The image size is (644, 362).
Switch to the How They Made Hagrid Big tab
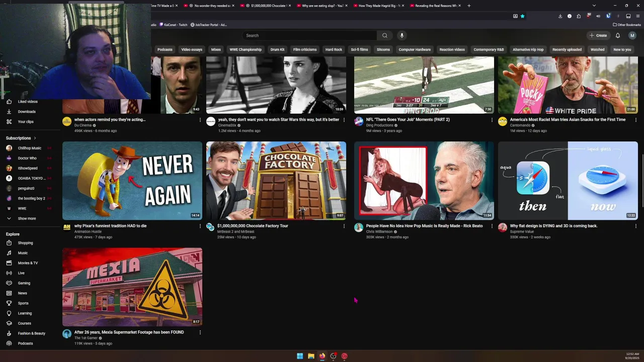[x=379, y=6]
